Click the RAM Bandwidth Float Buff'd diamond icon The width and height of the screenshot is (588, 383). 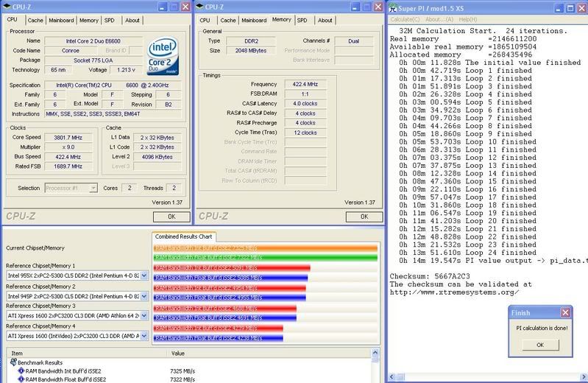[21, 379]
